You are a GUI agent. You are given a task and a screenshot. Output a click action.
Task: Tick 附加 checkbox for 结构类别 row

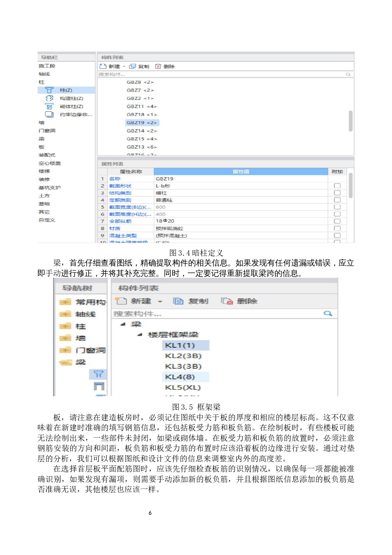(337, 193)
